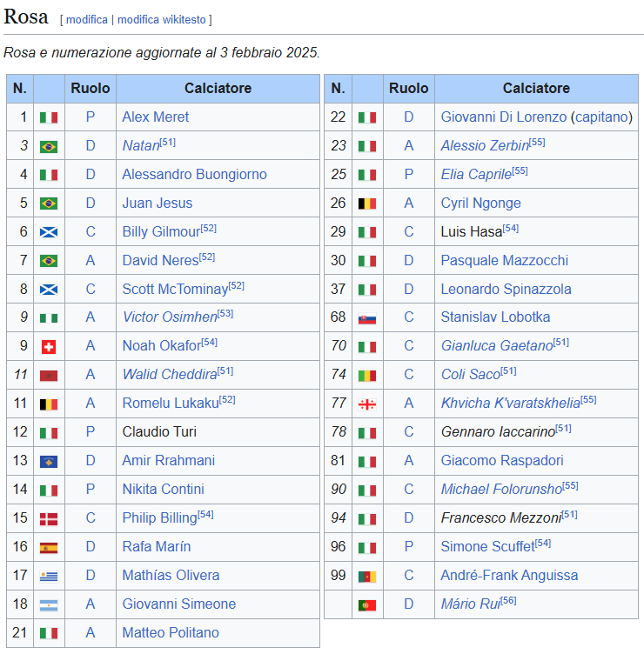Click the Uruguay flag beside Mathías Olivera

coord(49,577)
